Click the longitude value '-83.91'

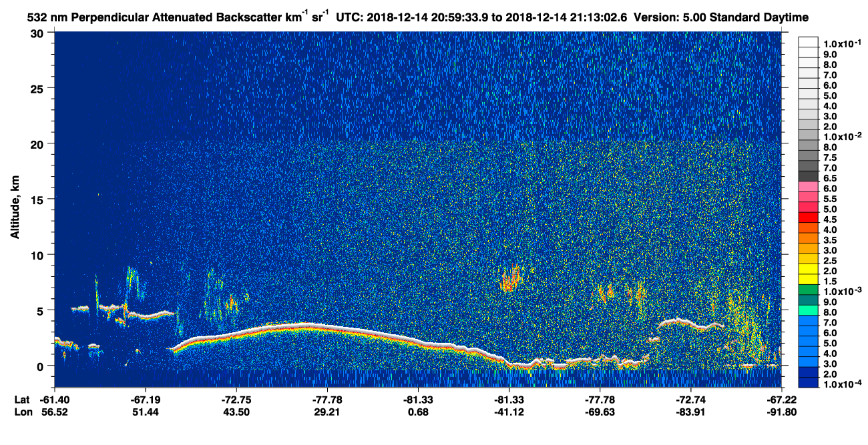click(690, 412)
